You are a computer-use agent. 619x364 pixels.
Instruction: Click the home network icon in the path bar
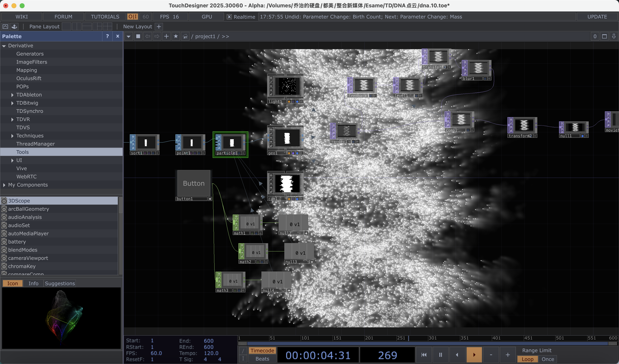click(x=185, y=36)
